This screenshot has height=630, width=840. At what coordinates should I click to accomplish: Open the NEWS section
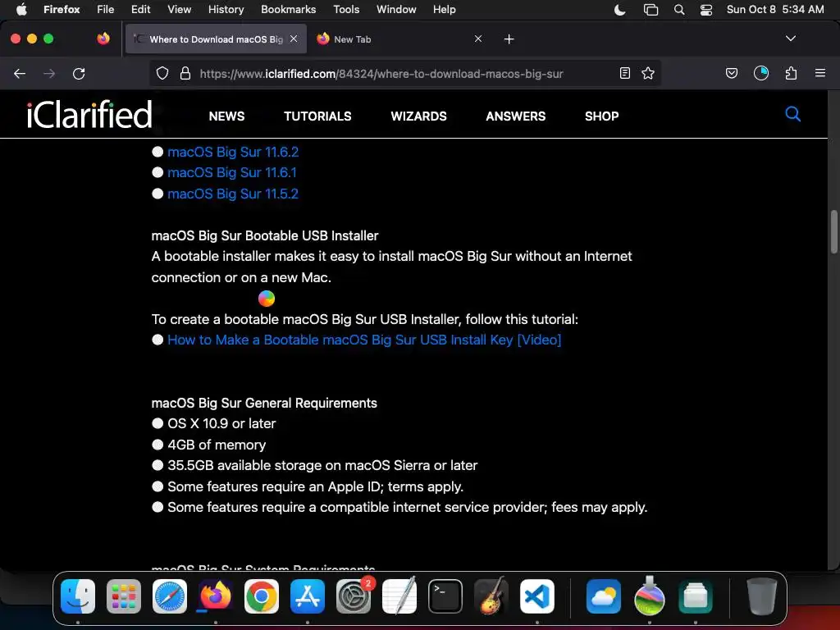point(226,116)
